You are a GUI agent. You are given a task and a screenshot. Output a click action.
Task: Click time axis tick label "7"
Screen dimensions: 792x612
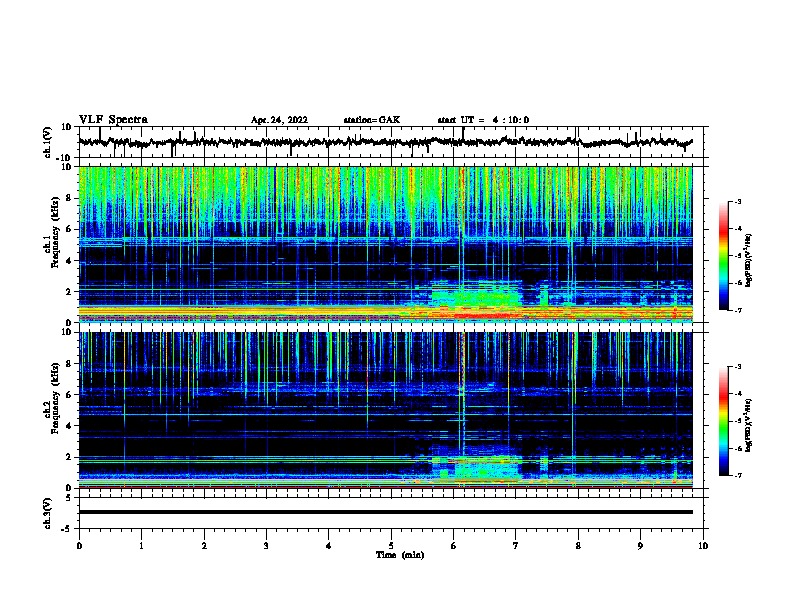pos(516,546)
